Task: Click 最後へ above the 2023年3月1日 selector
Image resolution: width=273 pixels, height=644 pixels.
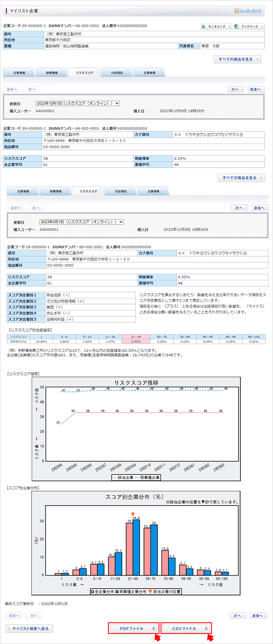Action: (260, 208)
